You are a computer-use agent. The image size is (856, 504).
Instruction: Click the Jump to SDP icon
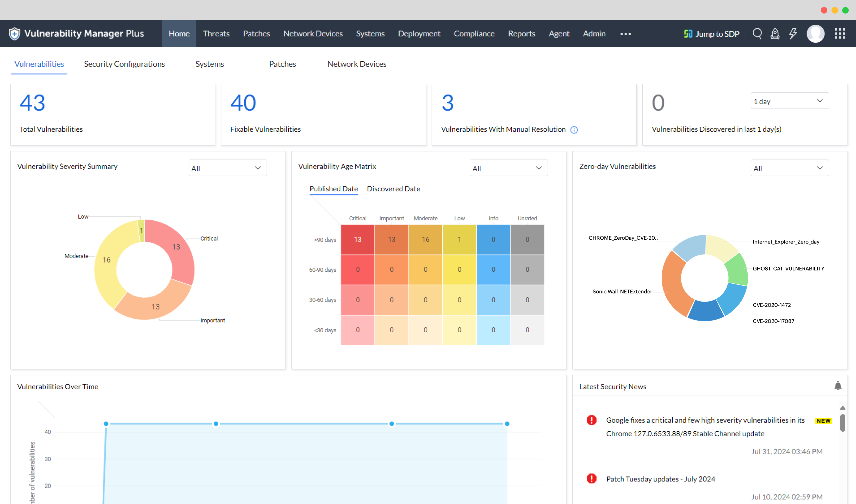688,34
